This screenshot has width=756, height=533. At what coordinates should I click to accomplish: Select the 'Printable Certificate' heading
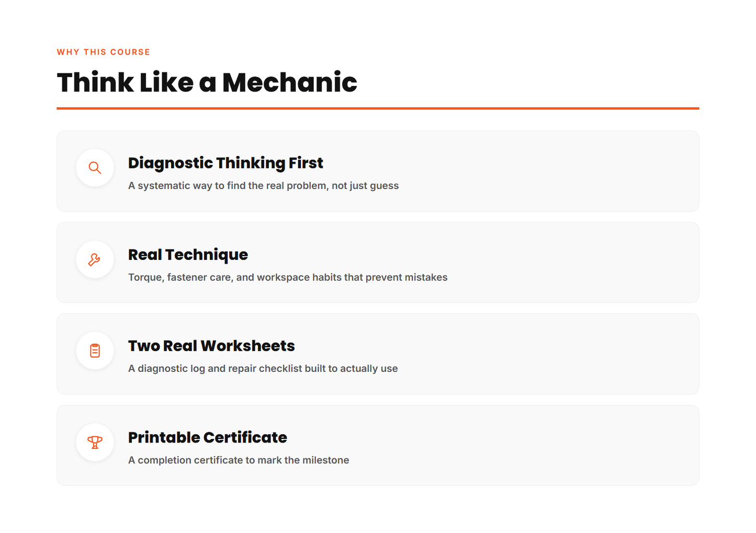point(208,437)
